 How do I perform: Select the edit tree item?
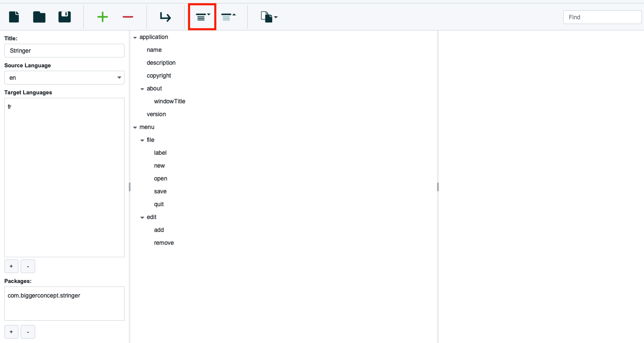(152, 217)
